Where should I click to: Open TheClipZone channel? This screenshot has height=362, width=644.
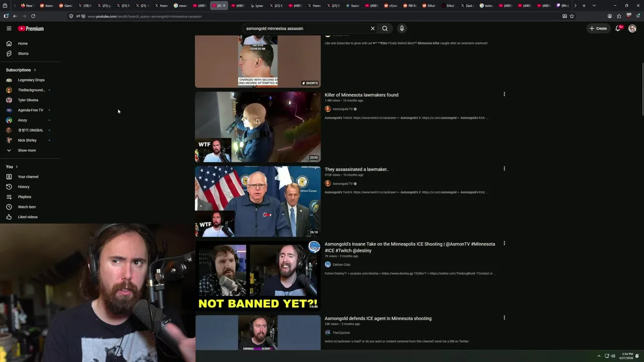[x=341, y=333]
